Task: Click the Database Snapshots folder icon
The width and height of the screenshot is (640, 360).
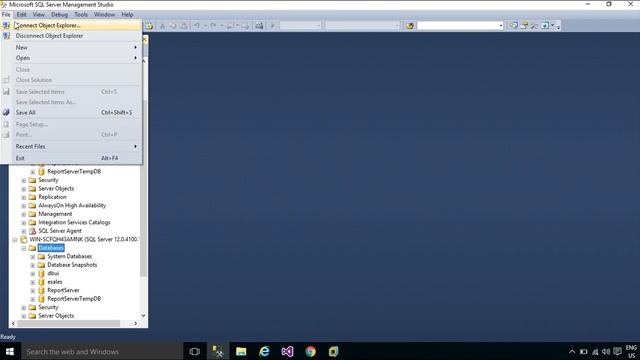Action: [41, 265]
